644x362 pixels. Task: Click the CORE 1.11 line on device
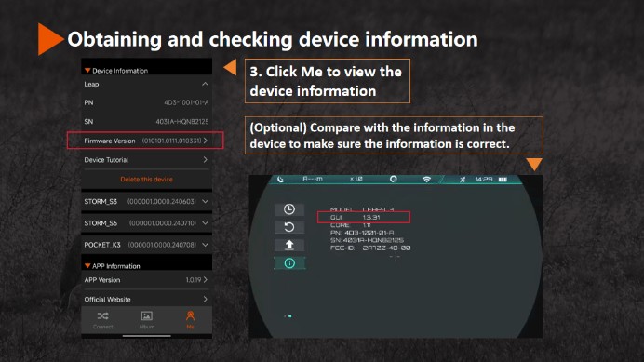(351, 225)
